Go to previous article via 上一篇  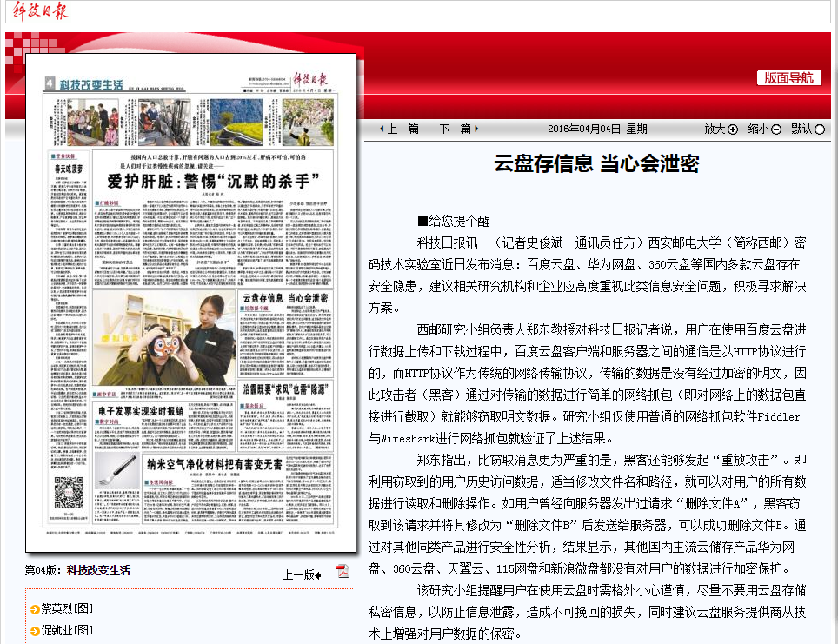click(399, 129)
